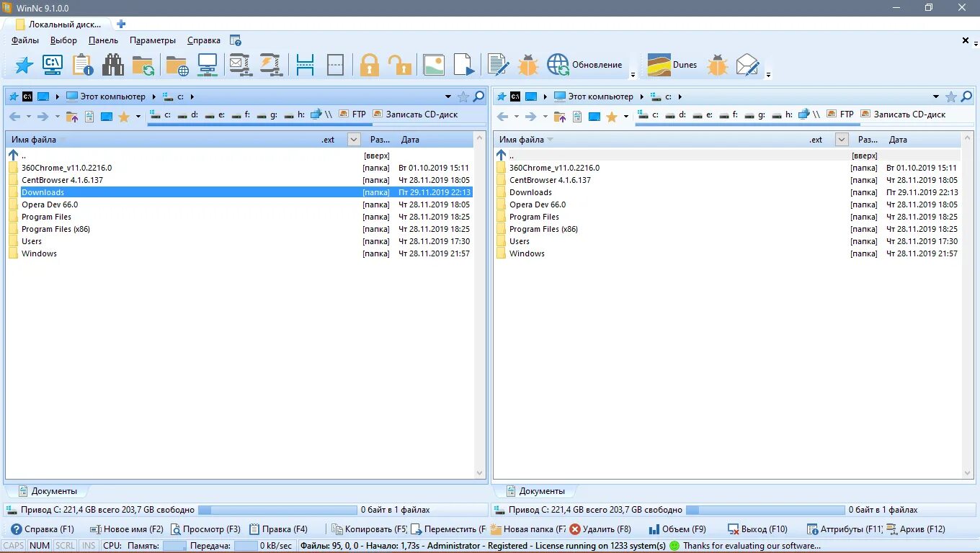980x553 pixels.
Task: Click the Архив (F12) button
Action: (x=916, y=529)
